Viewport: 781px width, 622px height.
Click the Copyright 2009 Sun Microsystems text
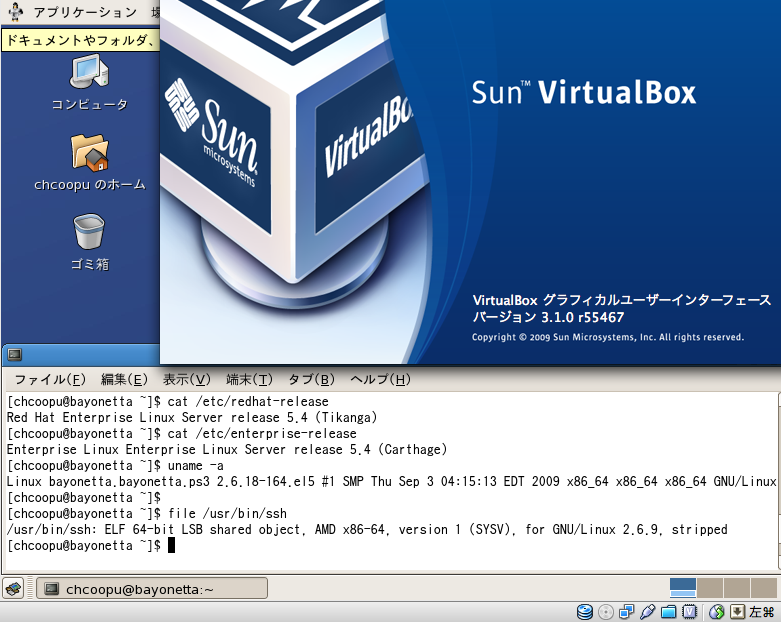pyautogui.click(x=608, y=337)
